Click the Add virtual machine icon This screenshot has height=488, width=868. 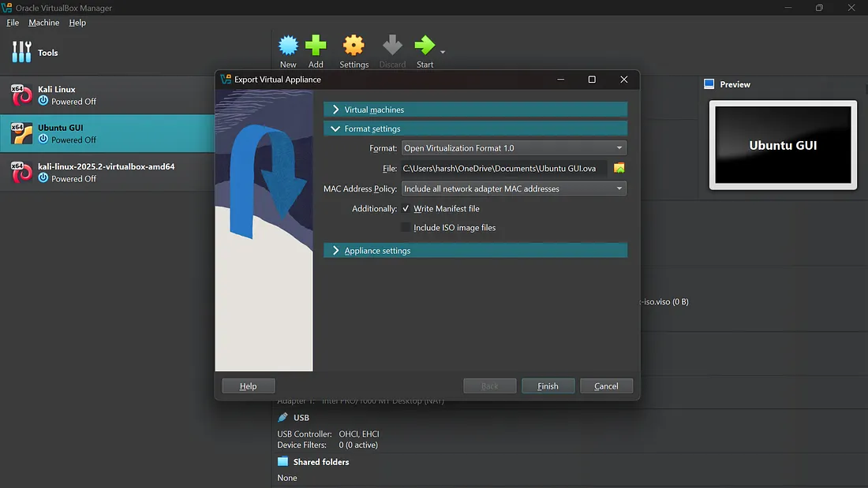316,46
